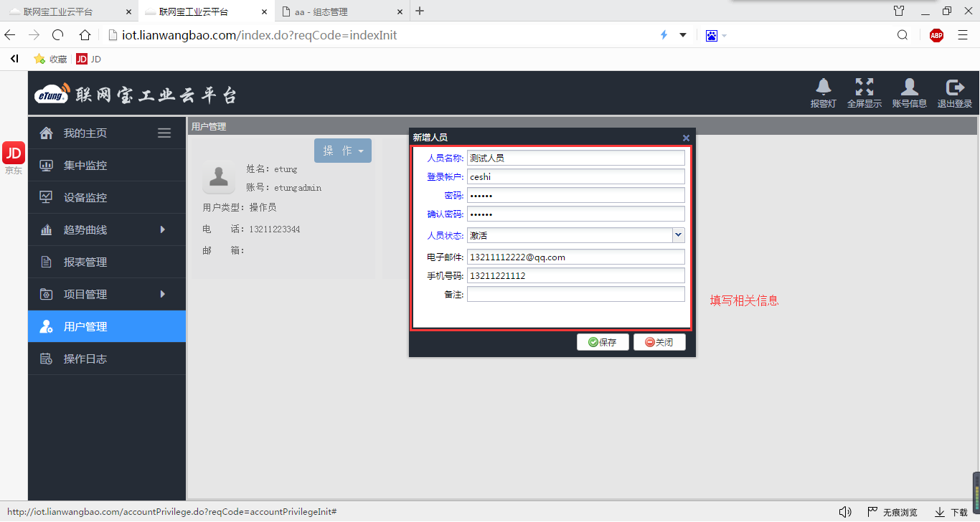Open the Baidu paw search engine icon
Viewport: 980px width, 522px height.
point(712,35)
